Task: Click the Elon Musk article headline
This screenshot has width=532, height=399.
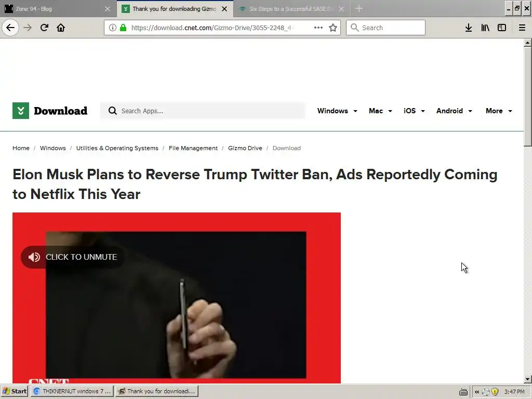Action: [x=255, y=184]
